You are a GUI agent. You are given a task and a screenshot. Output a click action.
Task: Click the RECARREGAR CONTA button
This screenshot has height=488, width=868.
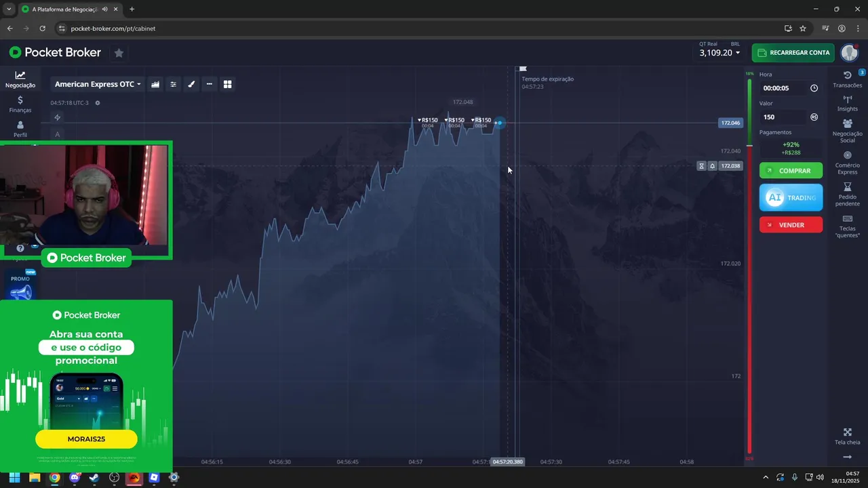pos(793,53)
